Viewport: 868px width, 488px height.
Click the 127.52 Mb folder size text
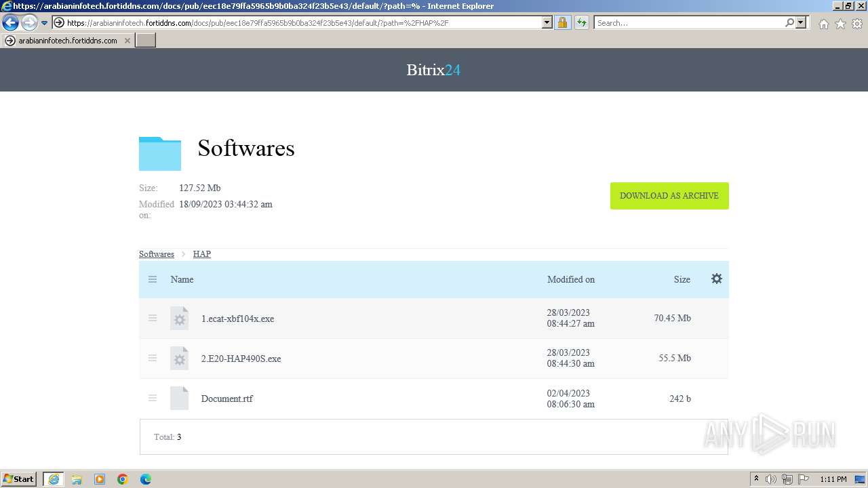(x=200, y=188)
